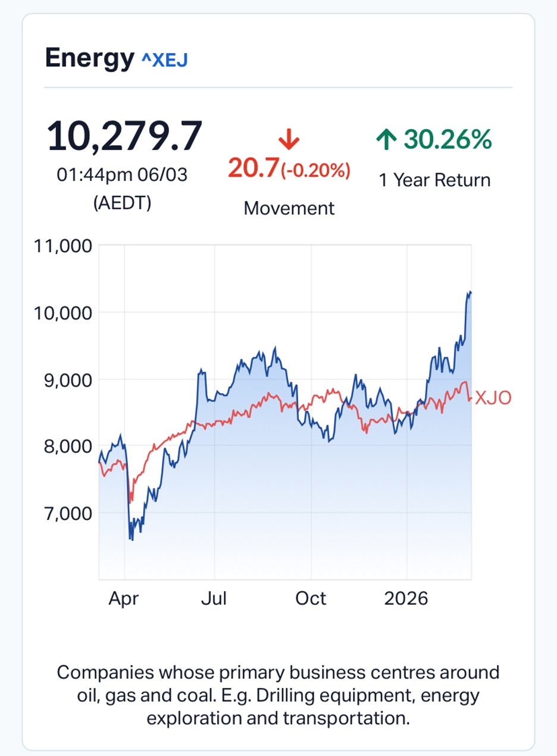557x756 pixels.
Task: Click the 1 Year Return label
Action: point(434,180)
